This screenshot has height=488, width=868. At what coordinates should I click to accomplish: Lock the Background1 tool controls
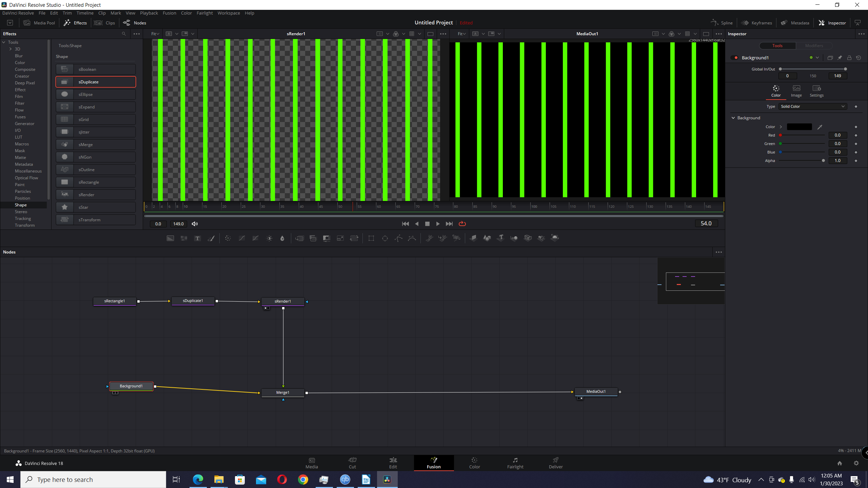(849, 58)
